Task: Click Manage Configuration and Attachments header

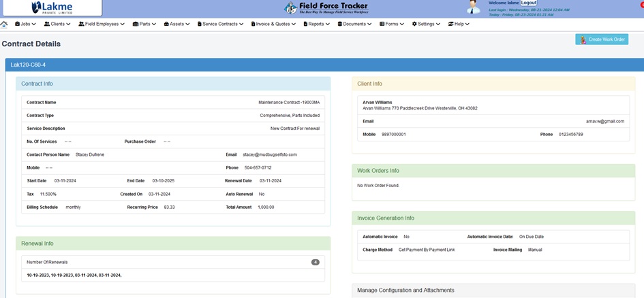Action: pyautogui.click(x=493, y=291)
